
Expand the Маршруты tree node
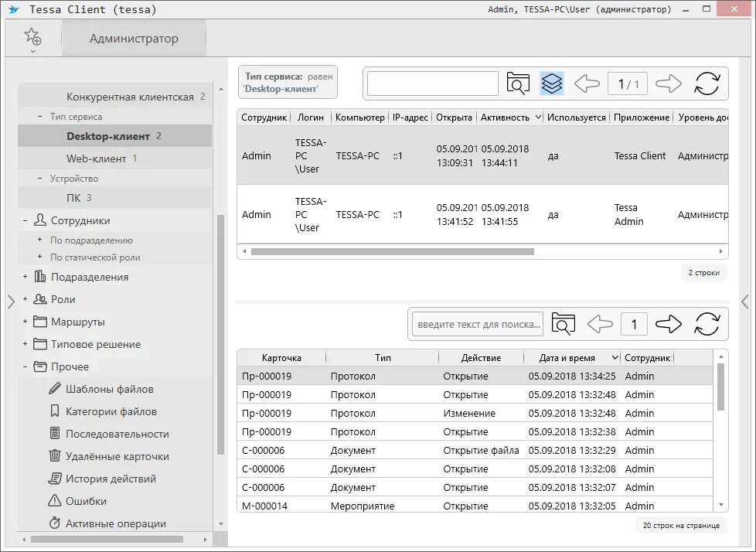coord(25,322)
